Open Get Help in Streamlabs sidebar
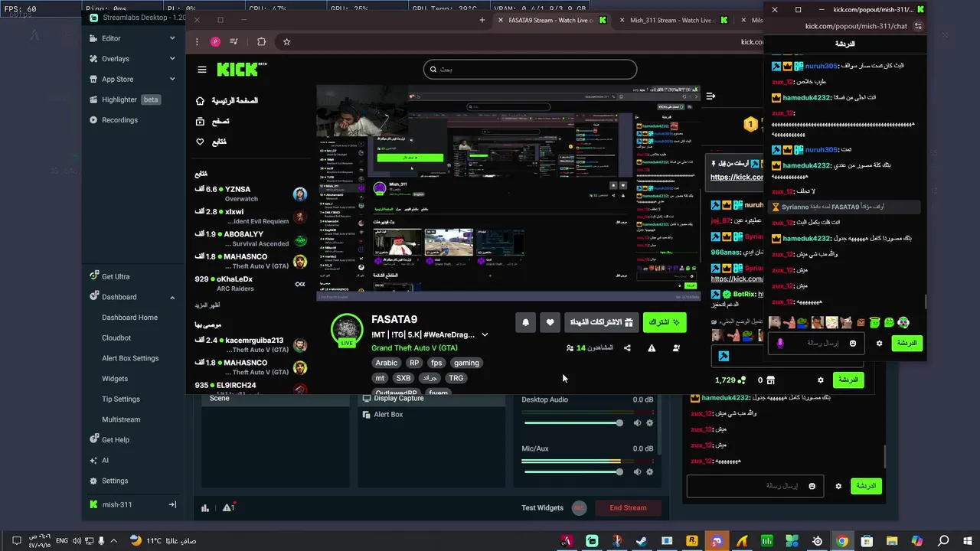 115,440
